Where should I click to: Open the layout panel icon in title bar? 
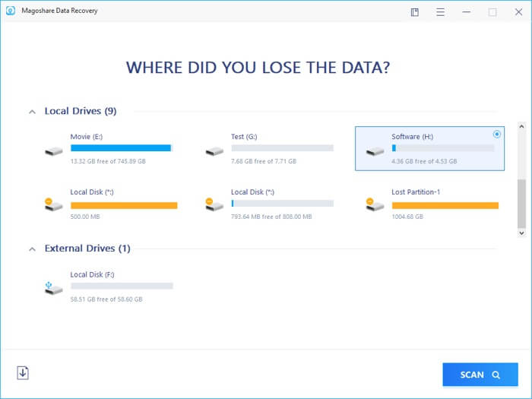[415, 13]
